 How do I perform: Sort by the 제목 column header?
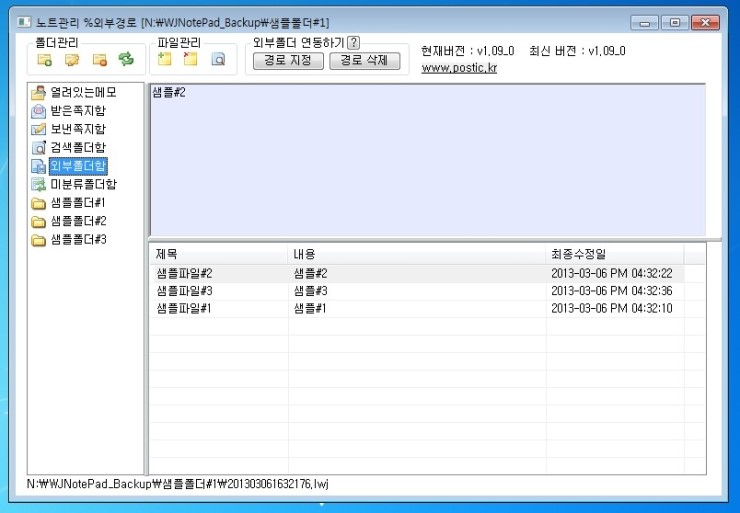(x=219, y=254)
